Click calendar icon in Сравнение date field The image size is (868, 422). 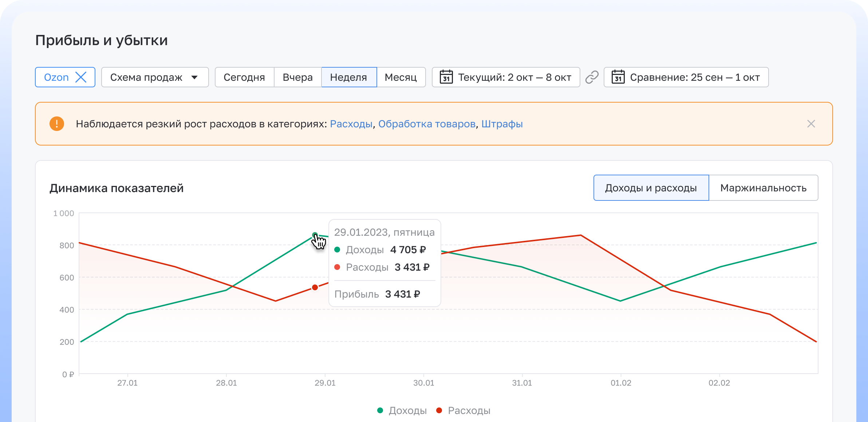tap(618, 77)
